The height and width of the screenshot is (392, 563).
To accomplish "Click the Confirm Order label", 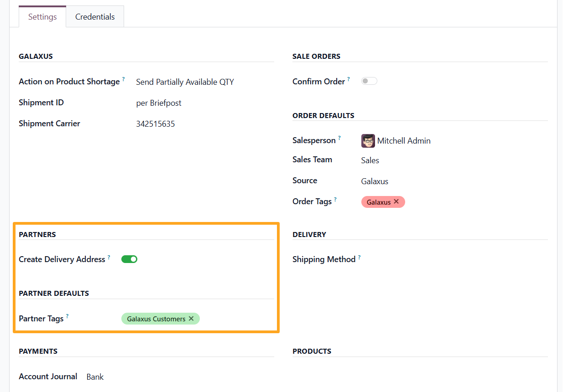I will click(318, 82).
